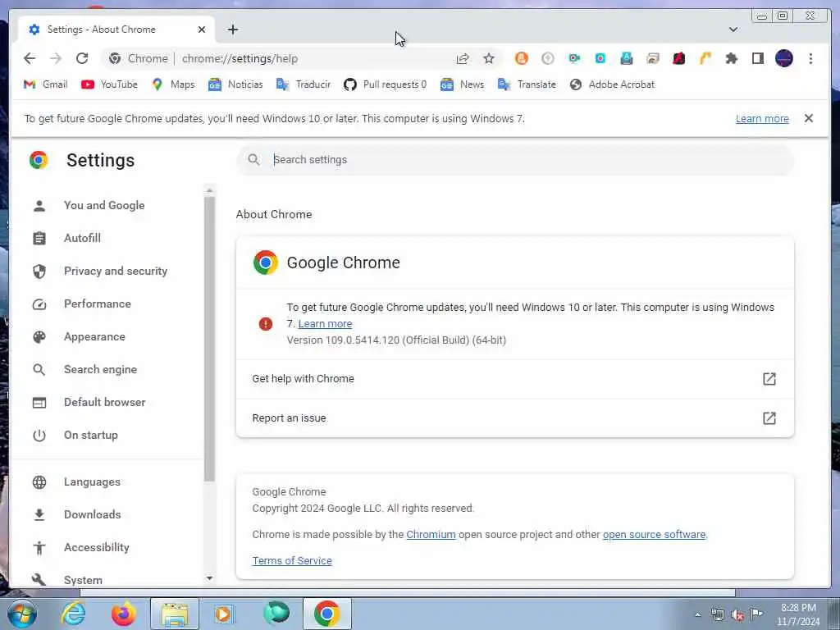Open Pull requests 0 bookmark

pyautogui.click(x=386, y=84)
